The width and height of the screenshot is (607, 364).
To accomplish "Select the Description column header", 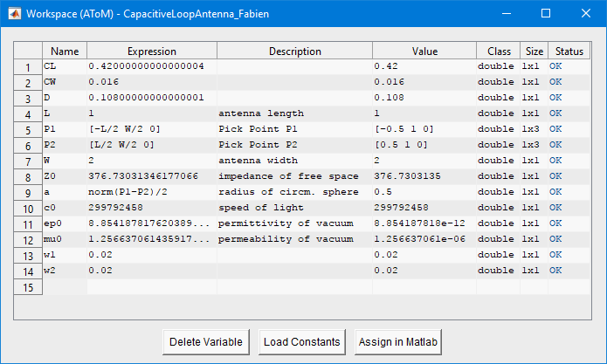I will coord(294,51).
